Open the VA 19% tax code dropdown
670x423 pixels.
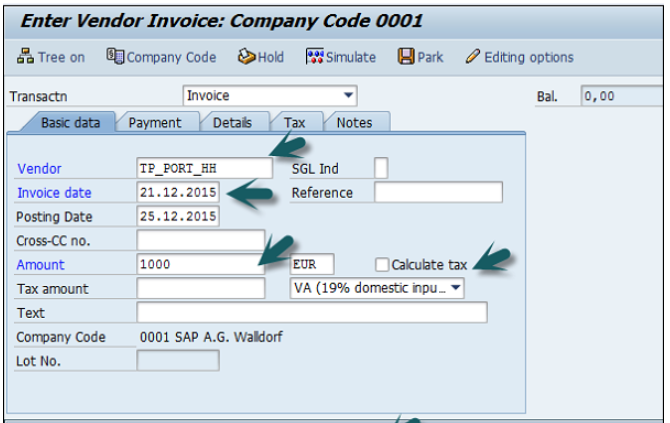point(456,288)
